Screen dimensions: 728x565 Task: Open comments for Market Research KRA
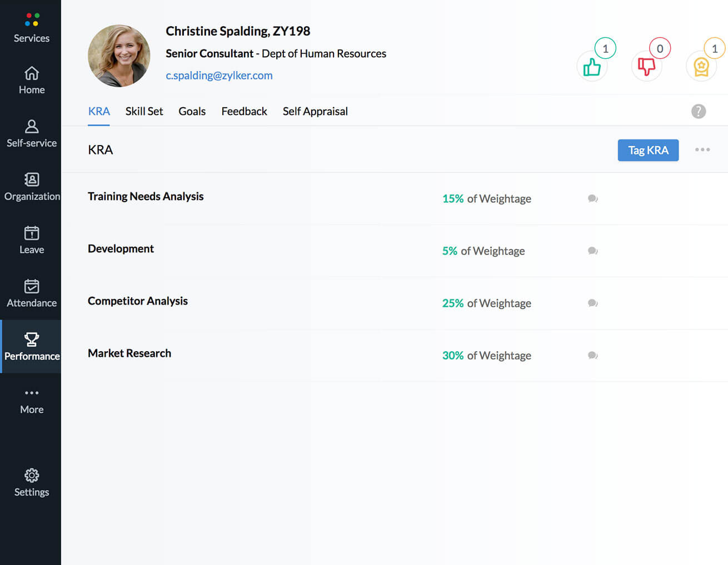[592, 355]
